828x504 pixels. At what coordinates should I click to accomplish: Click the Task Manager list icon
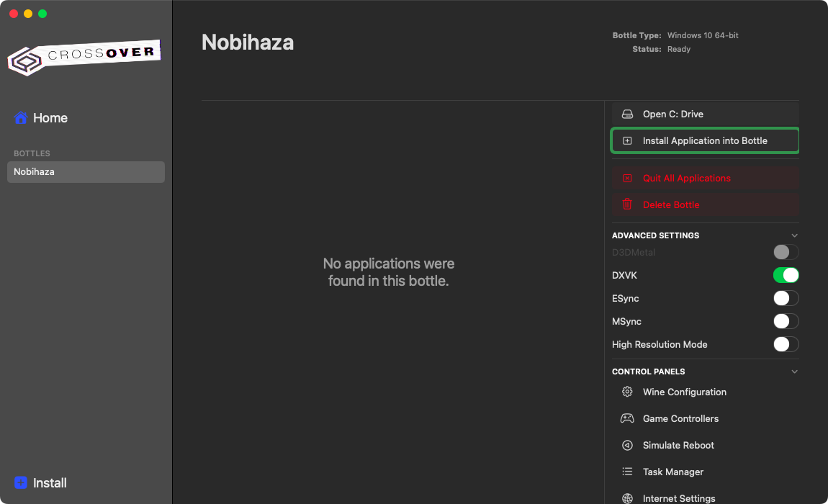[x=627, y=472]
